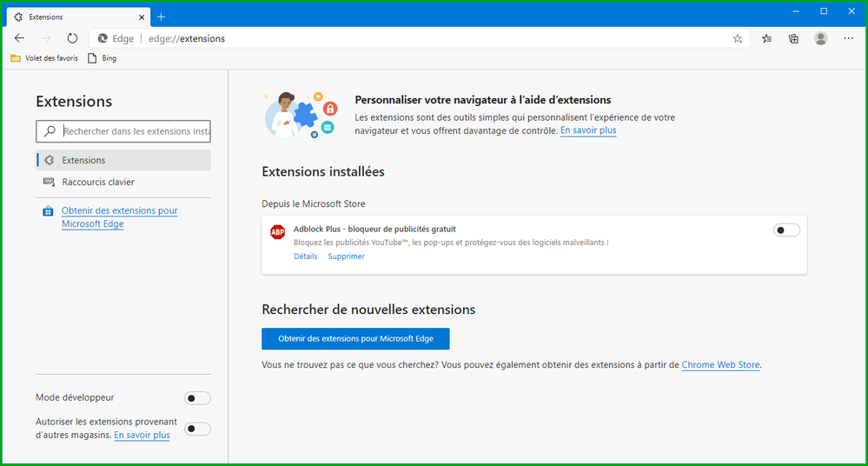Open the Settings and more menu
Image resolution: width=868 pixels, height=466 pixels.
point(849,38)
